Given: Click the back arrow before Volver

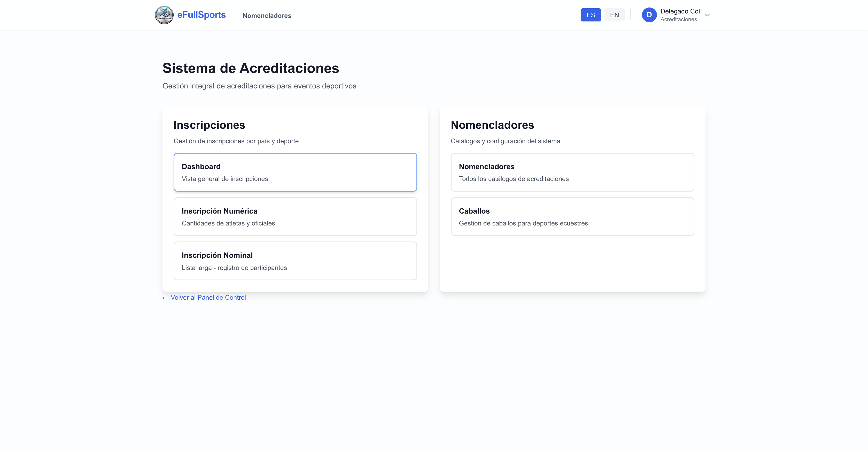Looking at the screenshot, I should [165, 298].
